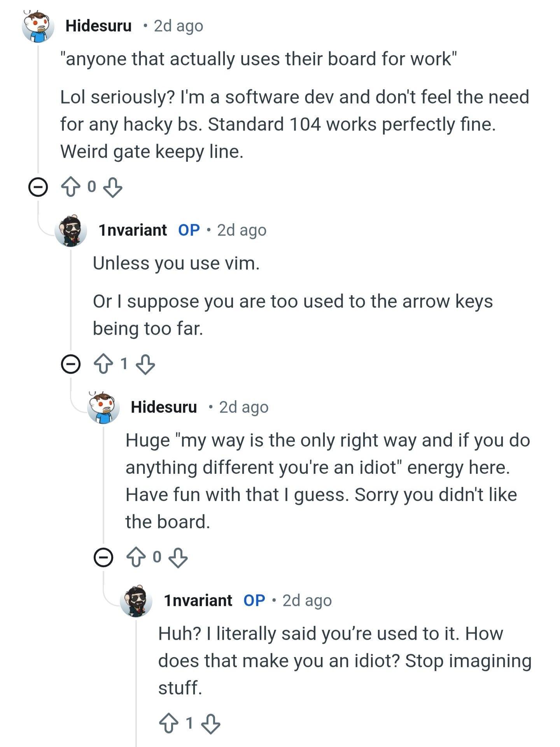The image size is (560, 747).
Task: Upvote the "Stop imagining stuff" reply
Action: tap(168, 724)
